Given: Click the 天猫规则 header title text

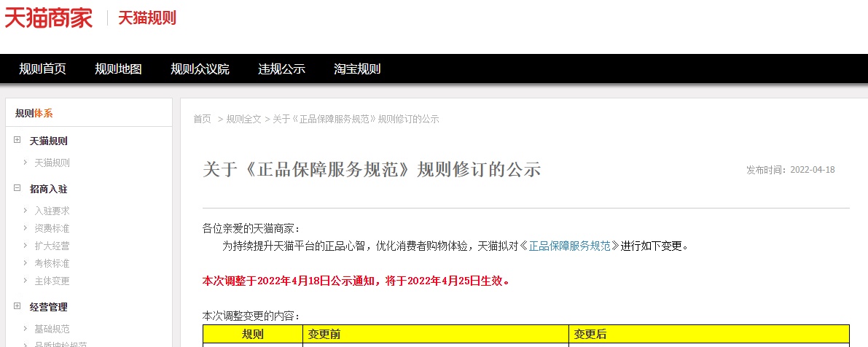Looking at the screenshot, I should (147, 17).
